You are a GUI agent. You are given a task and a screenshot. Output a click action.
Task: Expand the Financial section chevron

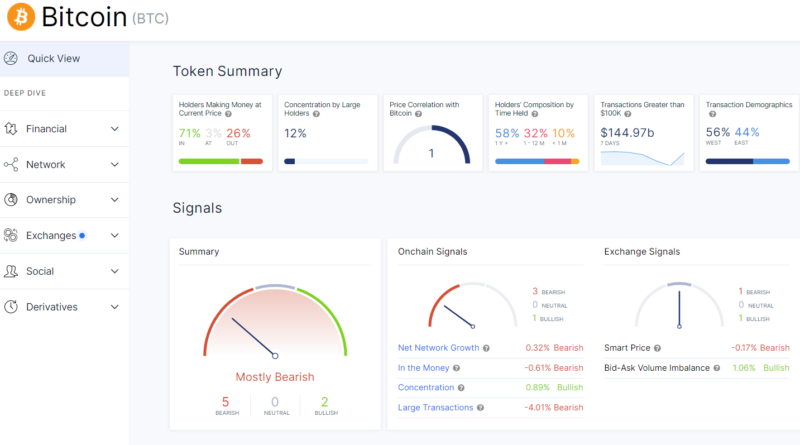tap(115, 129)
